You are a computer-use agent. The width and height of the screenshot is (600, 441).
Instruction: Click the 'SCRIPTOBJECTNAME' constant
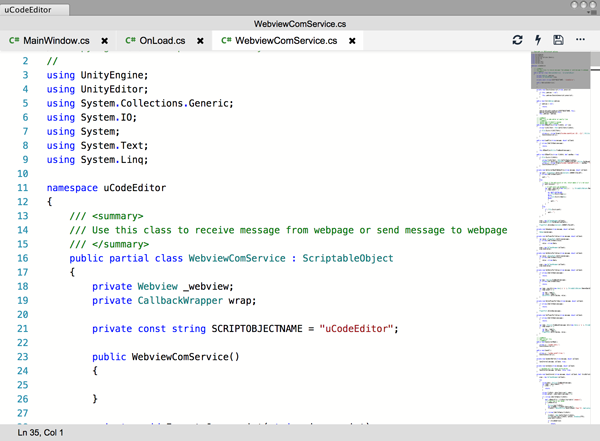(257, 329)
